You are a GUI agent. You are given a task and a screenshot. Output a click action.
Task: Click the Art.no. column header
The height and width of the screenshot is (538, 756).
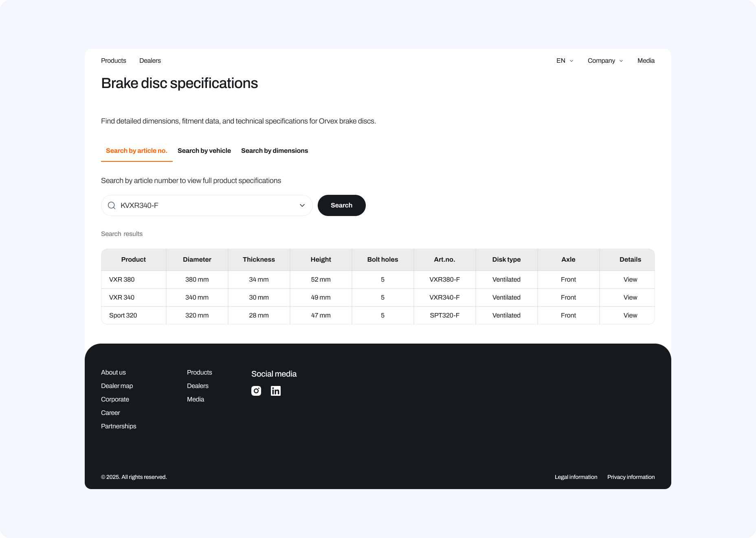445,260
